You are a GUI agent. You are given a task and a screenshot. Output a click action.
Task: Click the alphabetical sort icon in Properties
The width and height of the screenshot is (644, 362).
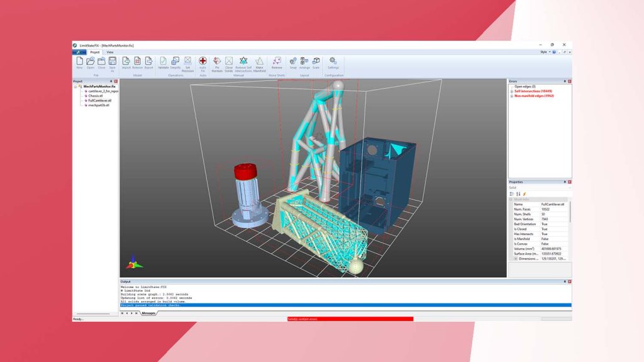[518, 194]
